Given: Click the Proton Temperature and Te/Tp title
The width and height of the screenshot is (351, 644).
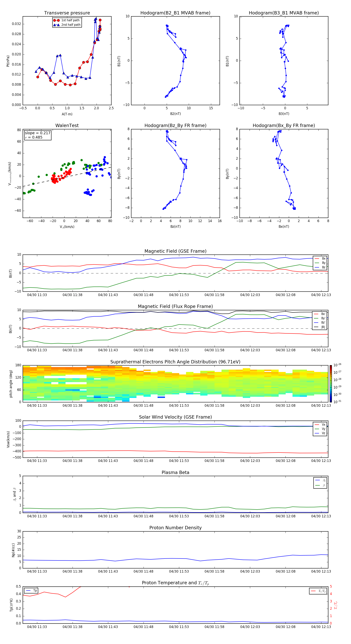Looking at the screenshot, I should coord(175,583).
